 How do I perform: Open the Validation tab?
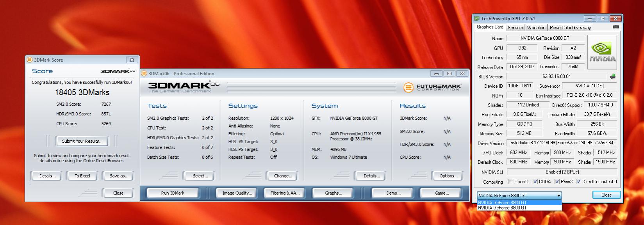(536, 28)
